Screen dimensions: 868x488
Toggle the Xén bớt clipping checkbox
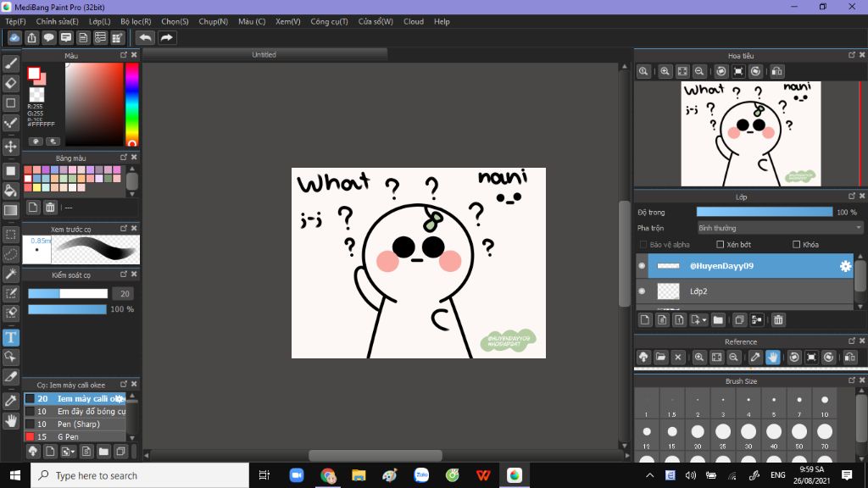click(721, 244)
